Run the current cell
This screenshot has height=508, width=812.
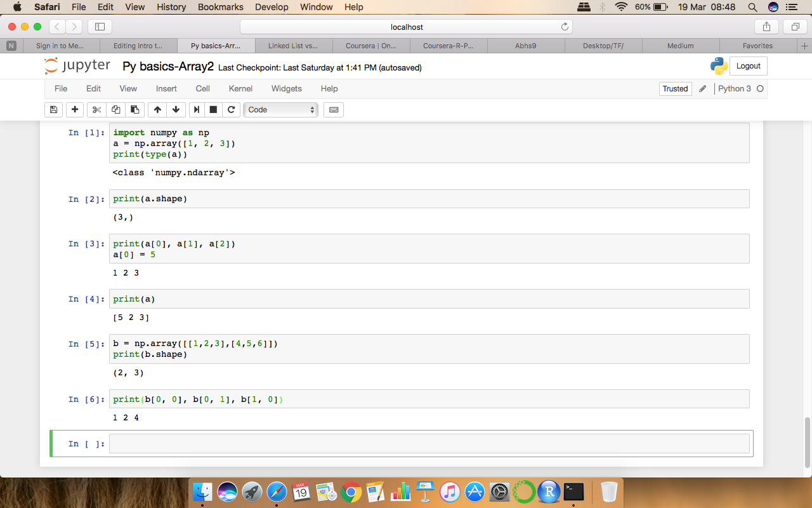click(196, 109)
